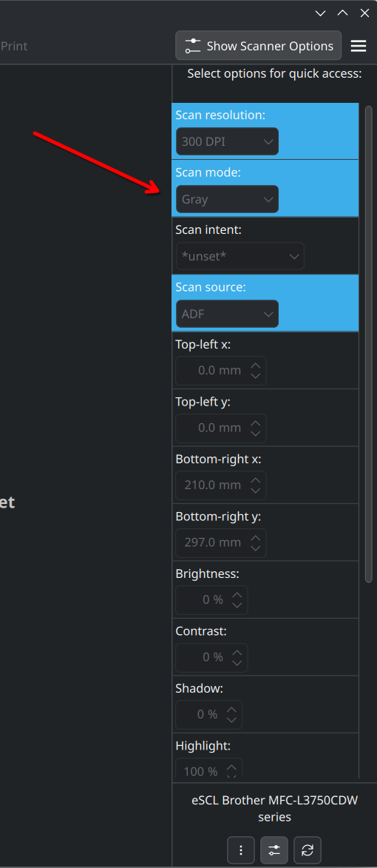The image size is (377, 868).
Task: Click the options panel vertical scrollbar
Action: point(369,343)
